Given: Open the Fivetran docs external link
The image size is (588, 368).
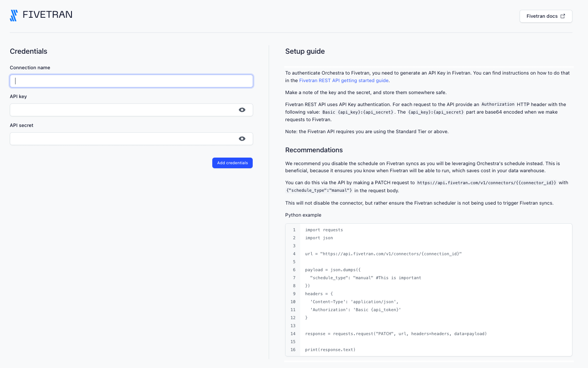Looking at the screenshot, I should (546, 16).
